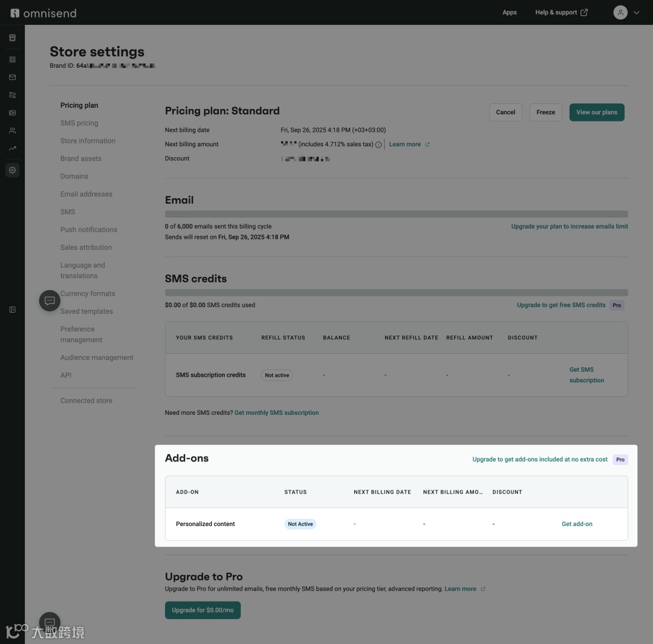Select Pricing plan settings tab
653x644 pixels.
pos(79,105)
